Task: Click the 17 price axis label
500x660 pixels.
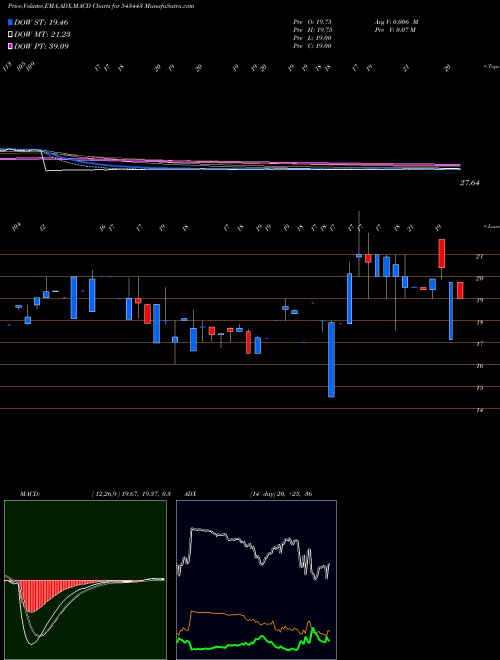Action: (x=479, y=344)
